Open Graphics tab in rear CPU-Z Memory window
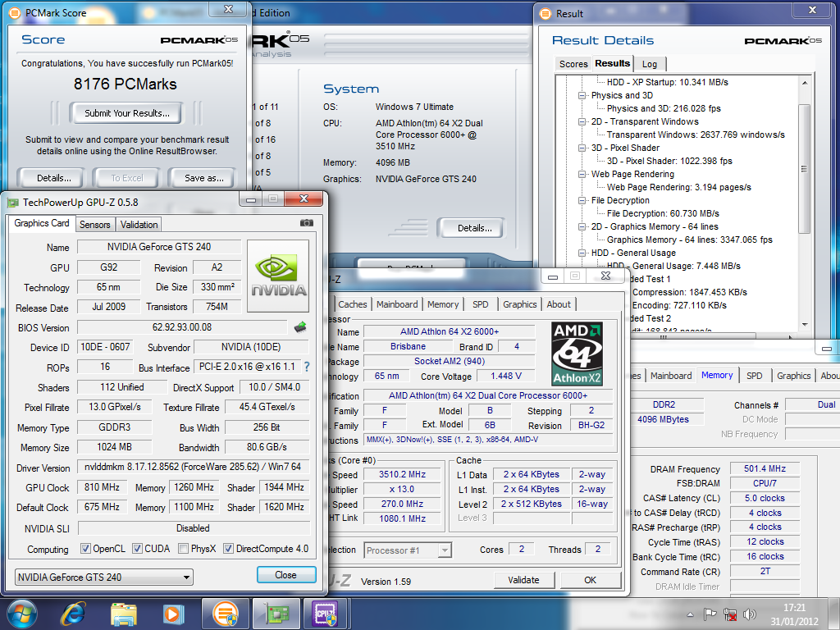This screenshot has height=630, width=840. pos(793,376)
